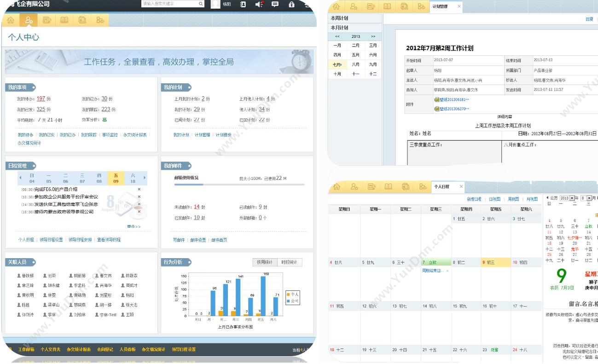Click user avatar next to 杨阳
Viewport: 598px width, 364px height.
click(x=215, y=4)
